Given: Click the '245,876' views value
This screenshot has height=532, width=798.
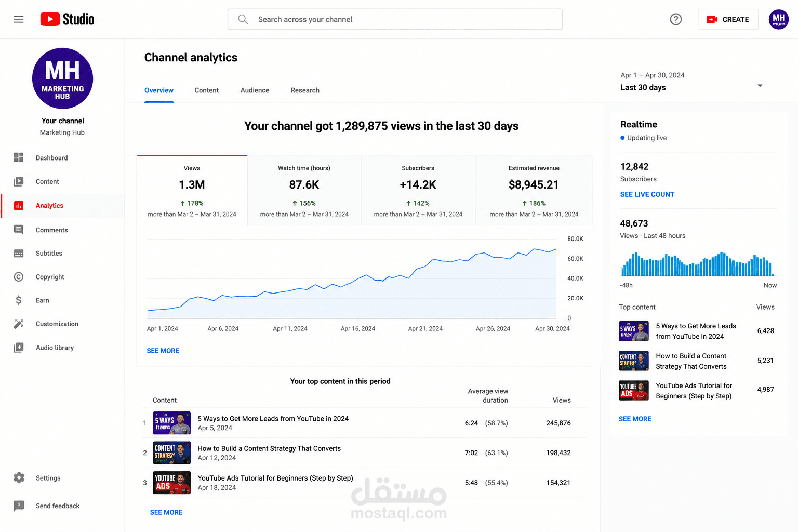Looking at the screenshot, I should click(558, 423).
